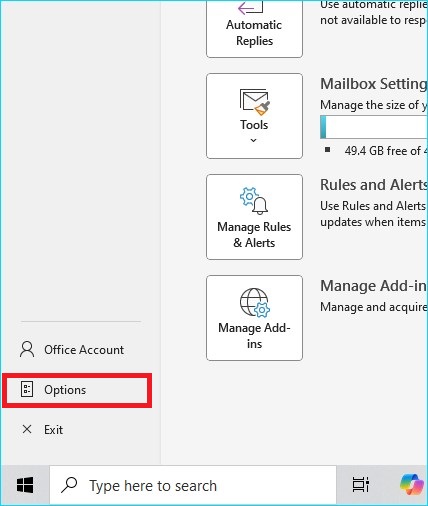
Task: Click the Manage Add-ins globe icon
Action: 255,303
